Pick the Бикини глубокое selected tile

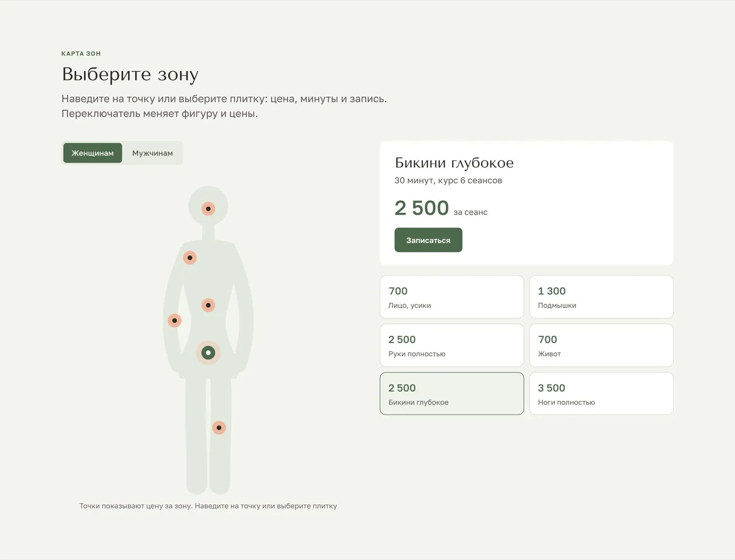click(452, 394)
